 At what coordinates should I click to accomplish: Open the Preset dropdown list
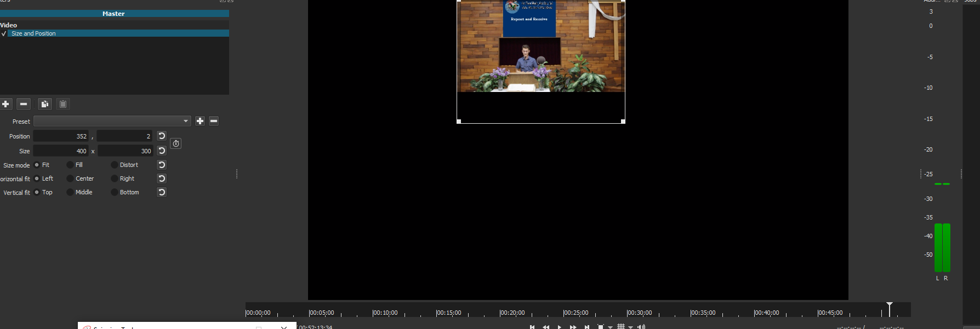[x=112, y=121]
